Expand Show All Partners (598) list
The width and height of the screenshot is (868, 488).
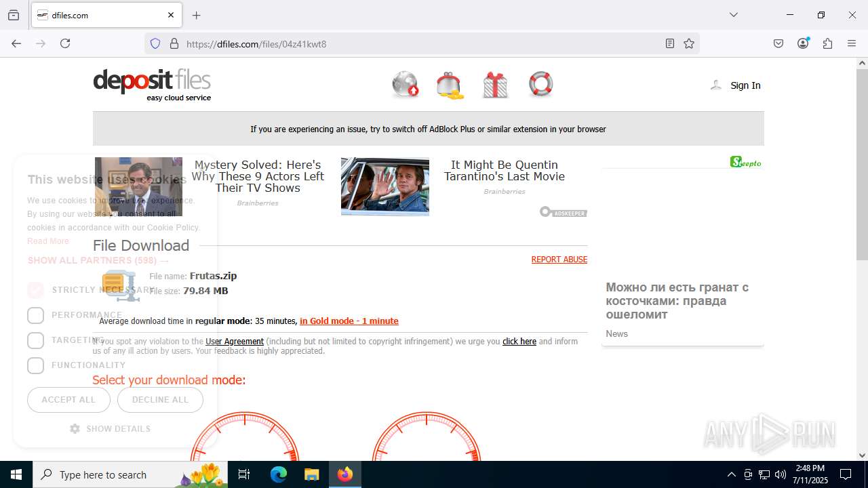pyautogui.click(x=98, y=260)
